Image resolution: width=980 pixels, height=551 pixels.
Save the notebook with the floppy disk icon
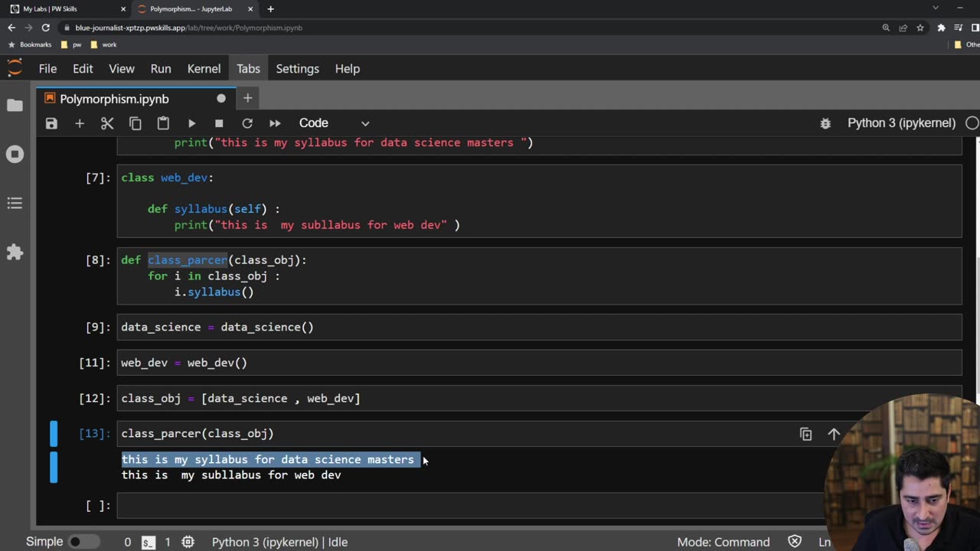point(51,123)
